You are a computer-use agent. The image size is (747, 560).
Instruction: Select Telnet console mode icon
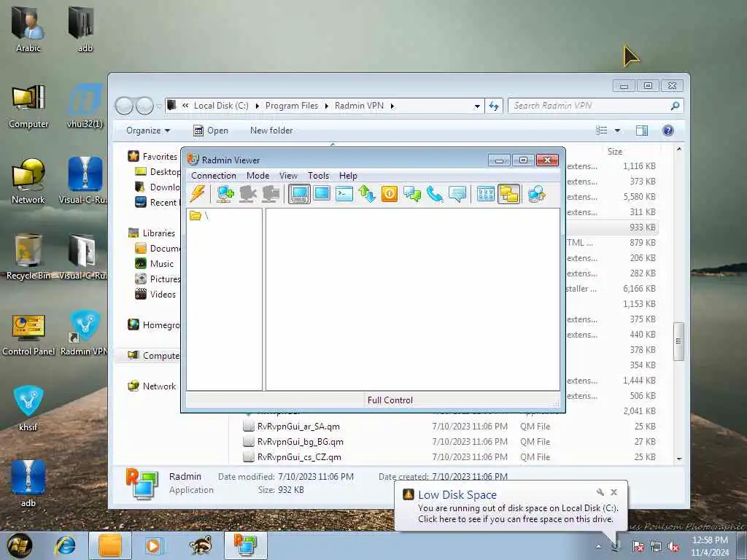344,194
